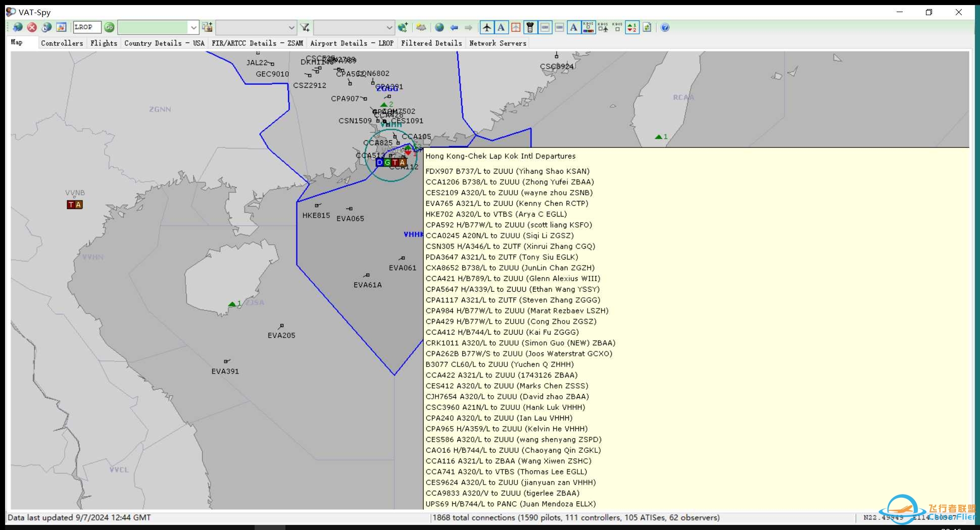Click the picture/screenshot toolbar icon
Screen dimensions: 980x530
pyautogui.click(x=61, y=27)
